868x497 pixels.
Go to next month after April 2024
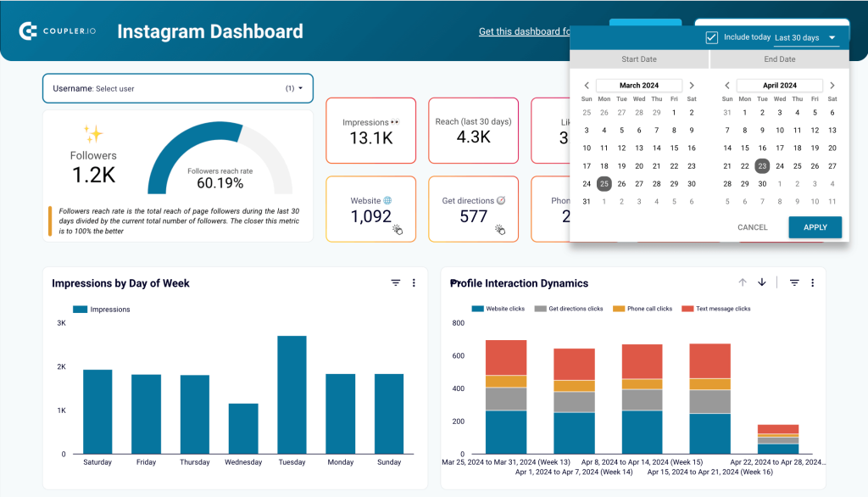pos(832,85)
